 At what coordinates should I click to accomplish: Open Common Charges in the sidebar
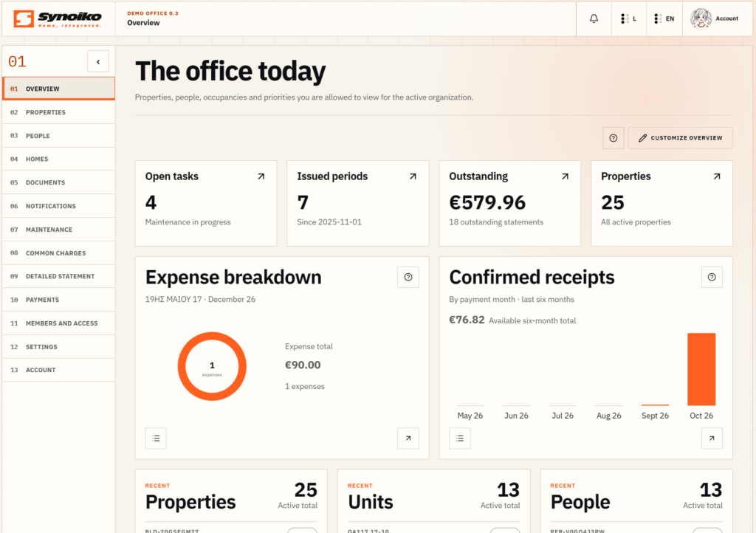58,253
